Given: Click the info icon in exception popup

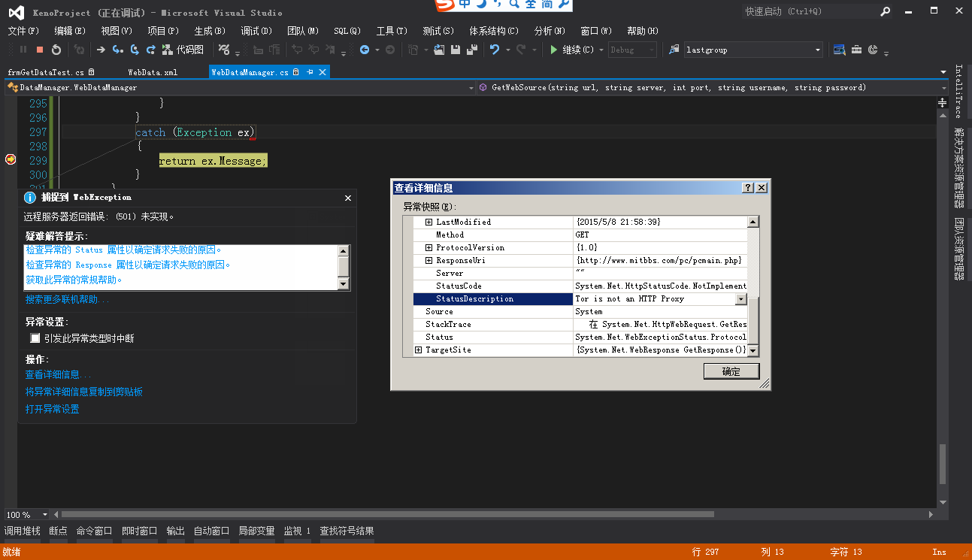Looking at the screenshot, I should [30, 198].
